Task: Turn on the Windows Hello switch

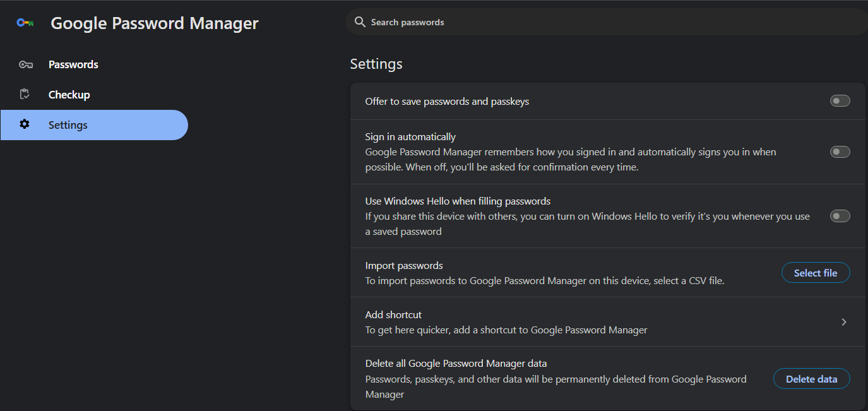Action: click(x=840, y=216)
